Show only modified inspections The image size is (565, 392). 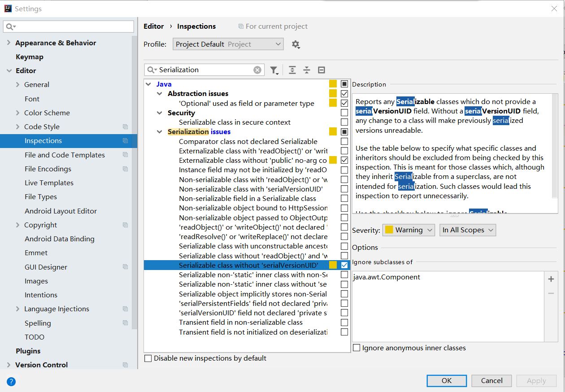pyautogui.click(x=321, y=70)
